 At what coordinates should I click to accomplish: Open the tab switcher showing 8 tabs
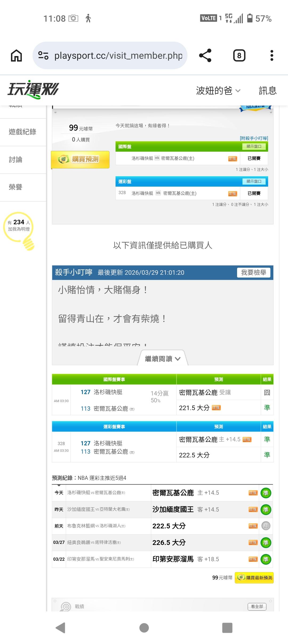239,56
